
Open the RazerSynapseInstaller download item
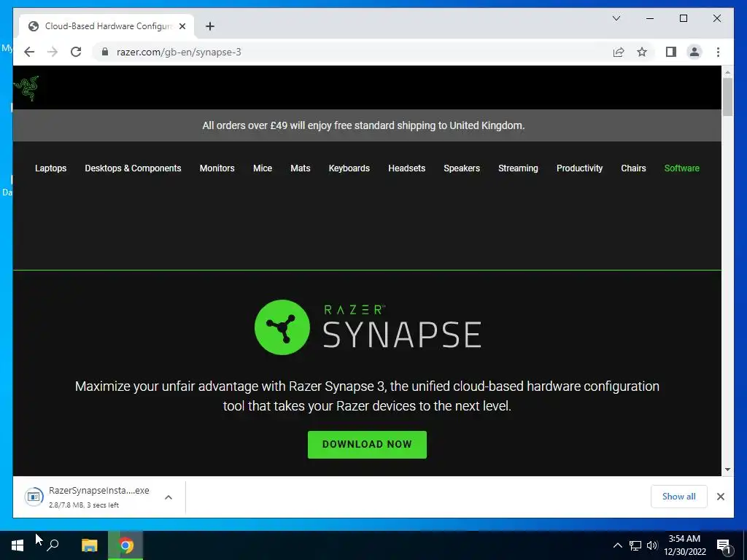click(88, 497)
